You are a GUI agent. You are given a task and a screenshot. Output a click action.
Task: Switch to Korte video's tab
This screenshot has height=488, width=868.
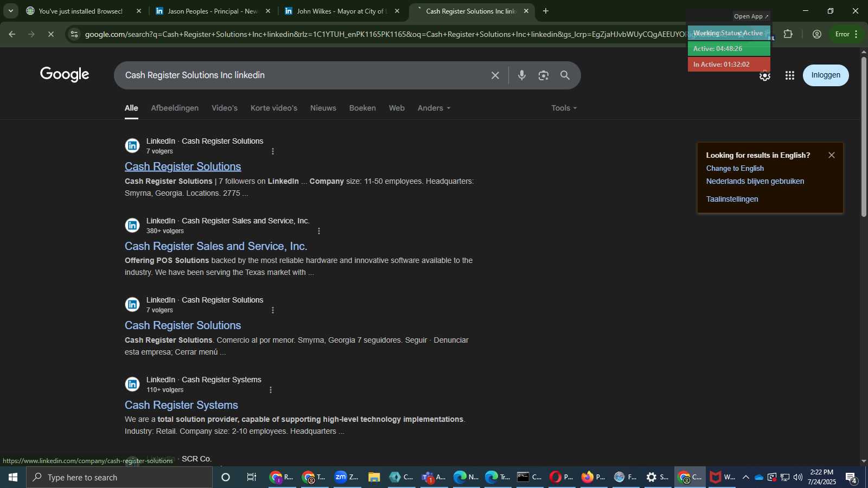274,108
